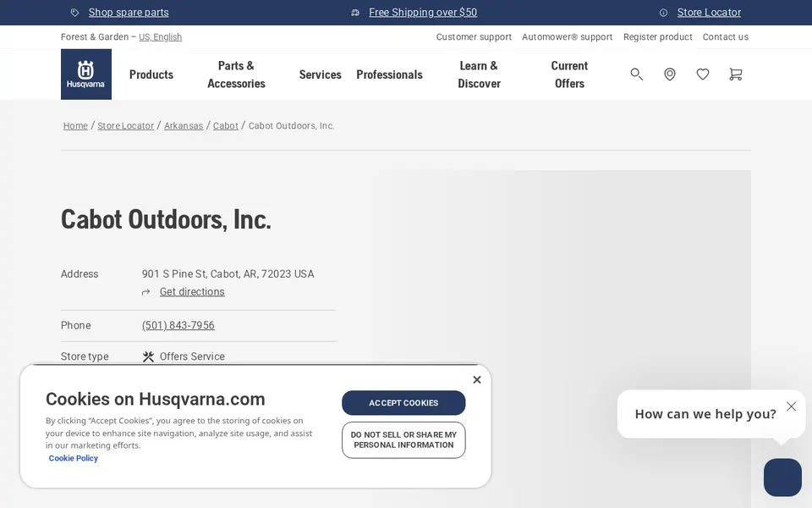812x508 pixels.
Task: Click the truck icon beside Free Shipping
Action: (x=355, y=13)
